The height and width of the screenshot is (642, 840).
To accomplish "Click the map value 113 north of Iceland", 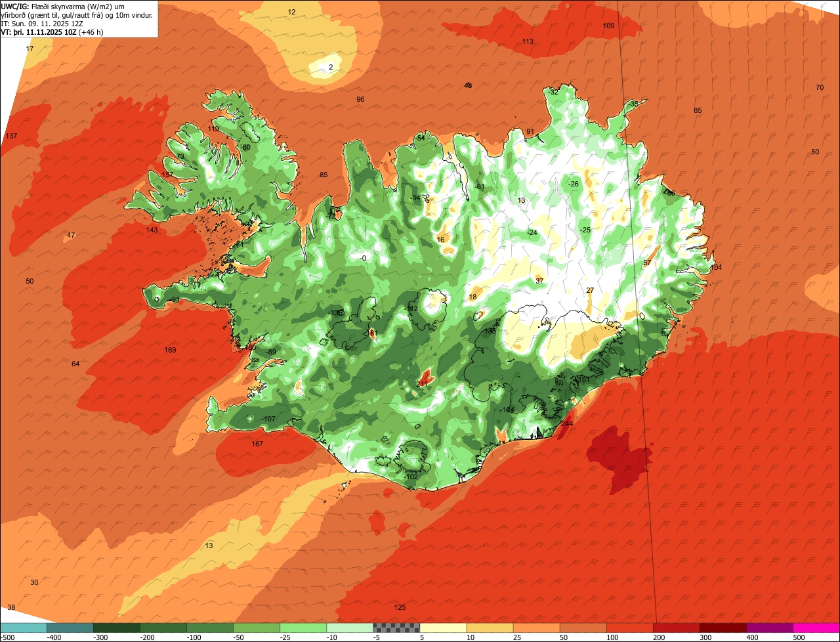I will [528, 41].
